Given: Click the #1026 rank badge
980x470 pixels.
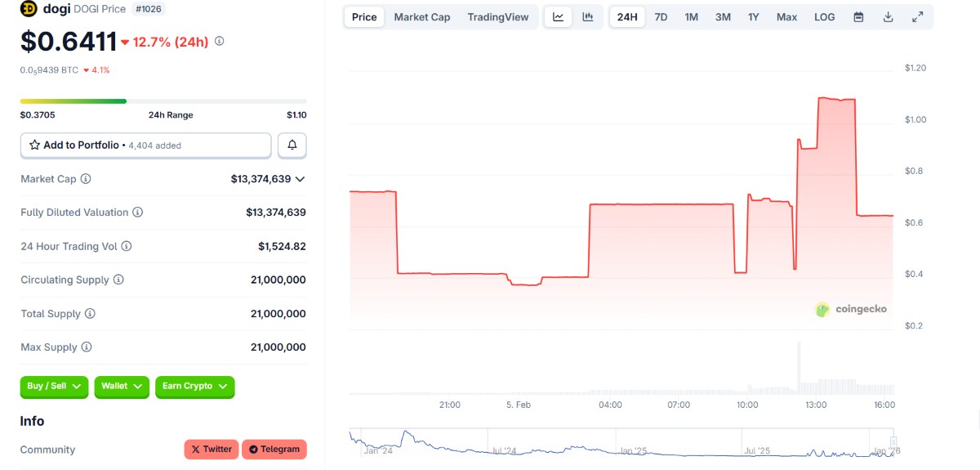Looking at the screenshot, I should tap(149, 9).
